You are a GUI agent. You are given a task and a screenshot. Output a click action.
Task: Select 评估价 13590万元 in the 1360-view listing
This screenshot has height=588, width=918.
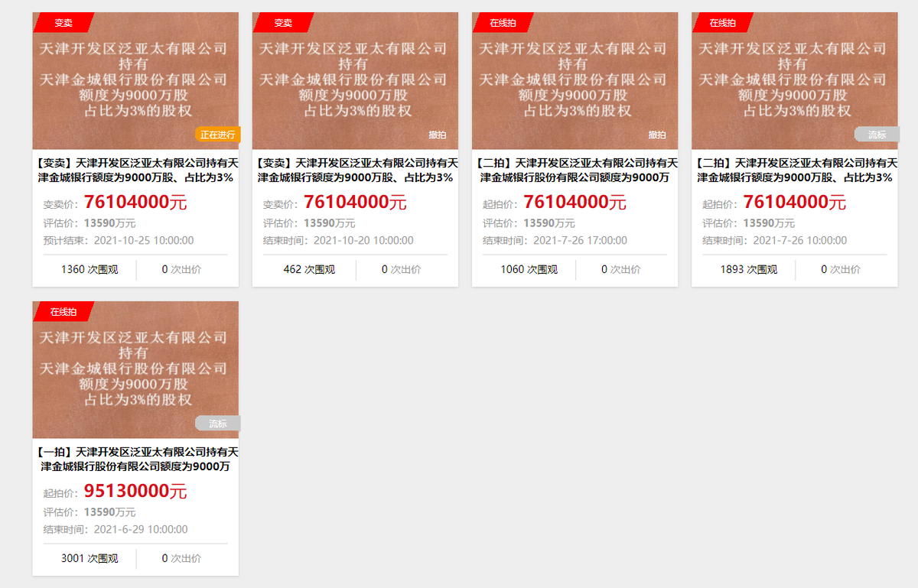pyautogui.click(x=90, y=223)
